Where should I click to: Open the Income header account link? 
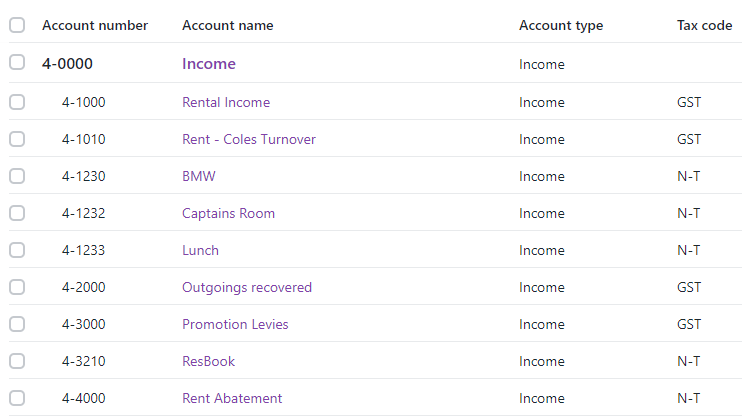pos(209,63)
